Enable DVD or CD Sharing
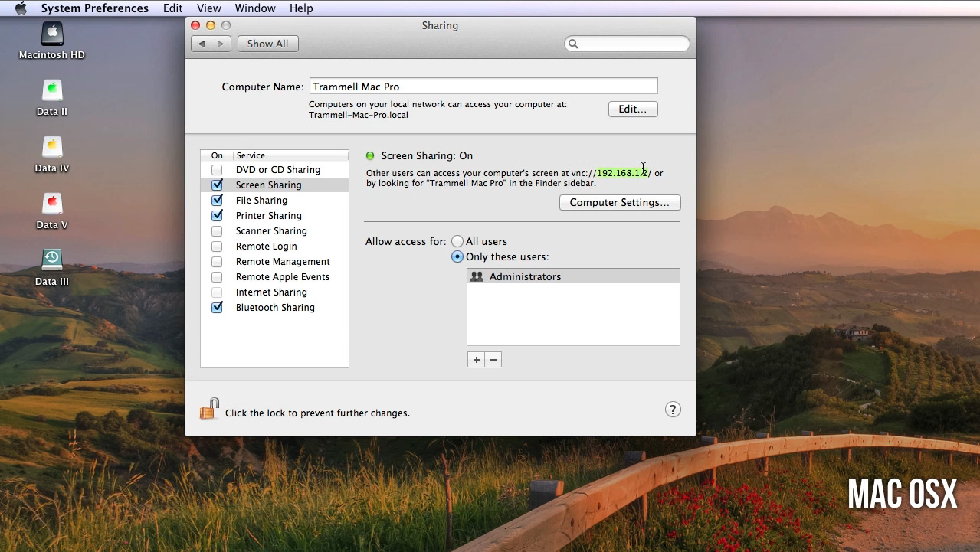 pyautogui.click(x=217, y=169)
